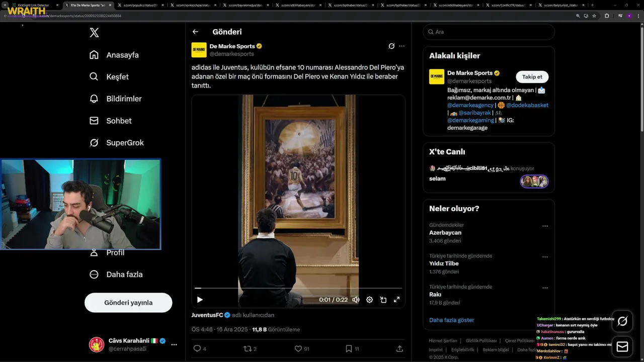The width and height of the screenshot is (644, 362).
Task: Like the post with the heart icon
Action: [x=298, y=348]
